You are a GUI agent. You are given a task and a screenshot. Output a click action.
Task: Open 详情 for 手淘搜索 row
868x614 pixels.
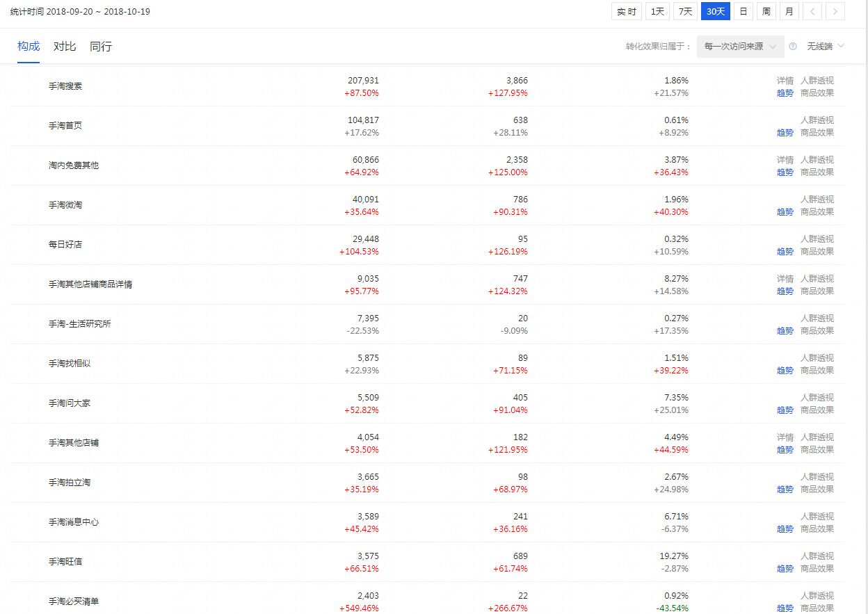point(785,81)
